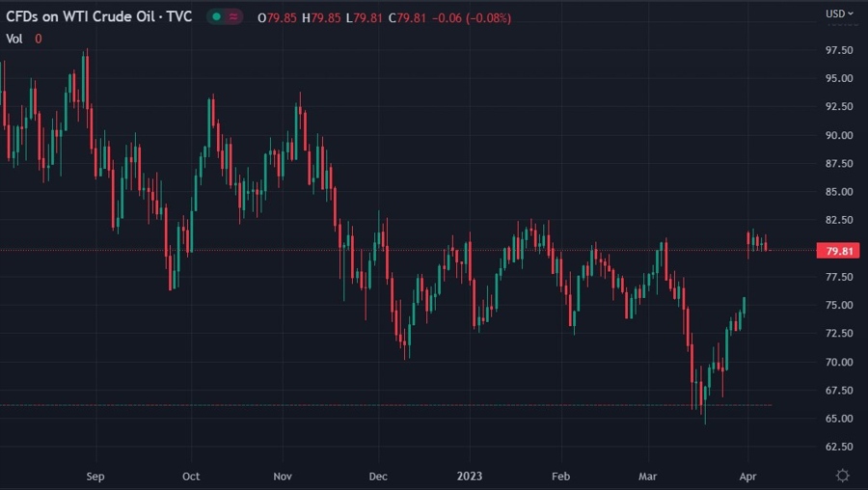Click the Feb label on time axis
868x490 pixels.
pyautogui.click(x=560, y=476)
